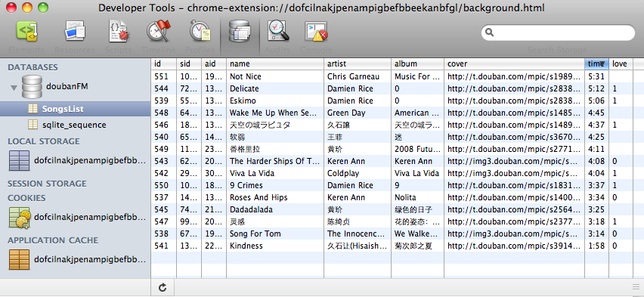Select the 'Eskimo' song cell
644x297 pixels.
point(275,101)
